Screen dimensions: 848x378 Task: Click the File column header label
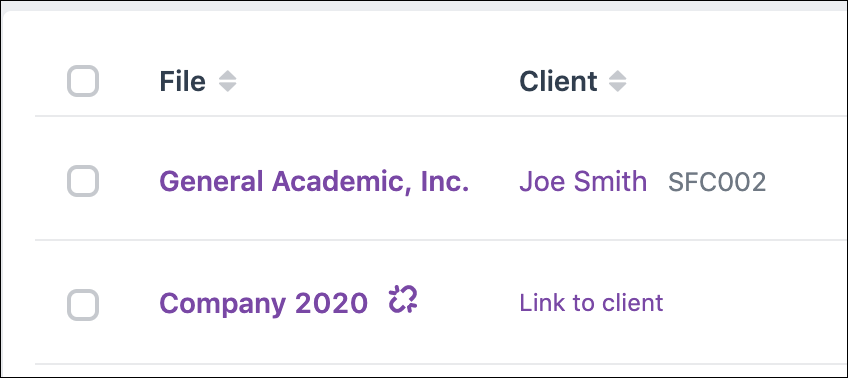point(182,82)
